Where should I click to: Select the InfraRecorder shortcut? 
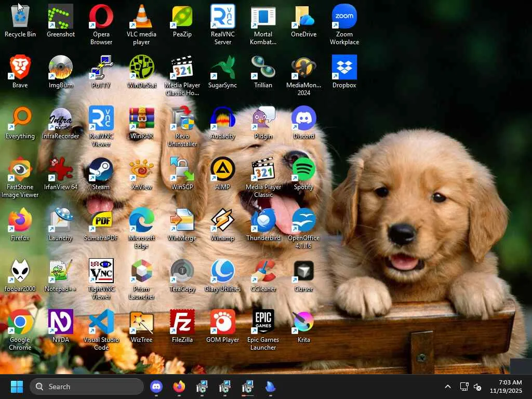click(61, 123)
